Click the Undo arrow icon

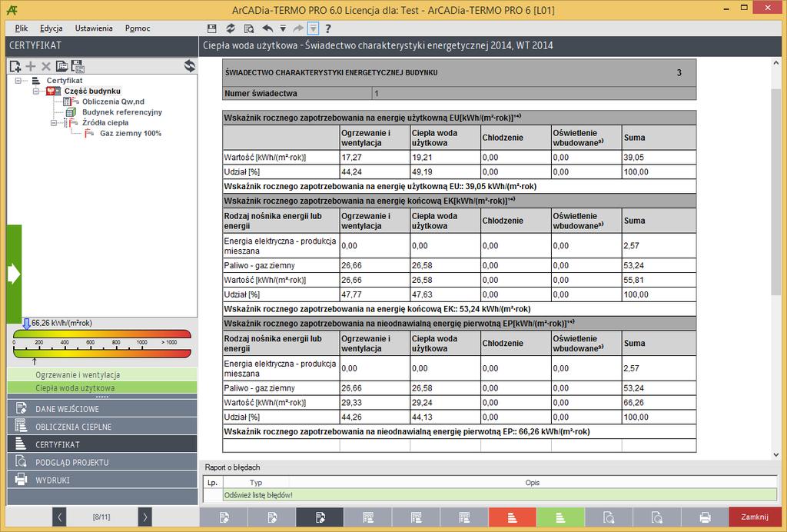point(267,28)
